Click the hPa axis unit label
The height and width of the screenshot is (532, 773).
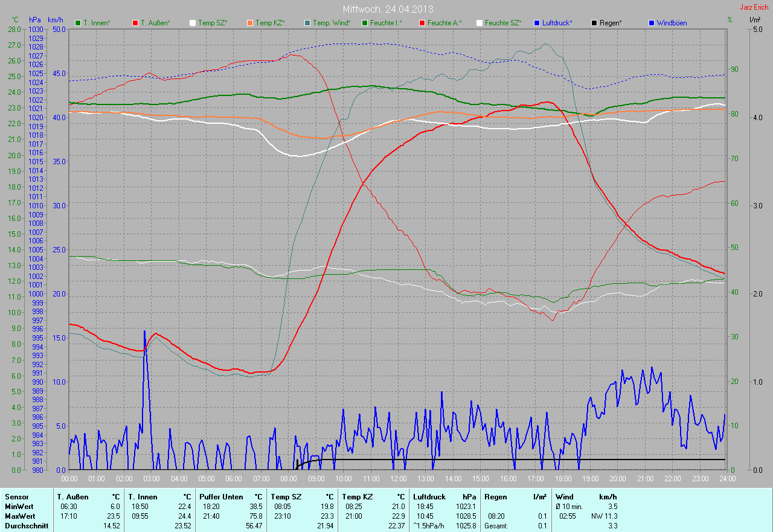(x=36, y=20)
